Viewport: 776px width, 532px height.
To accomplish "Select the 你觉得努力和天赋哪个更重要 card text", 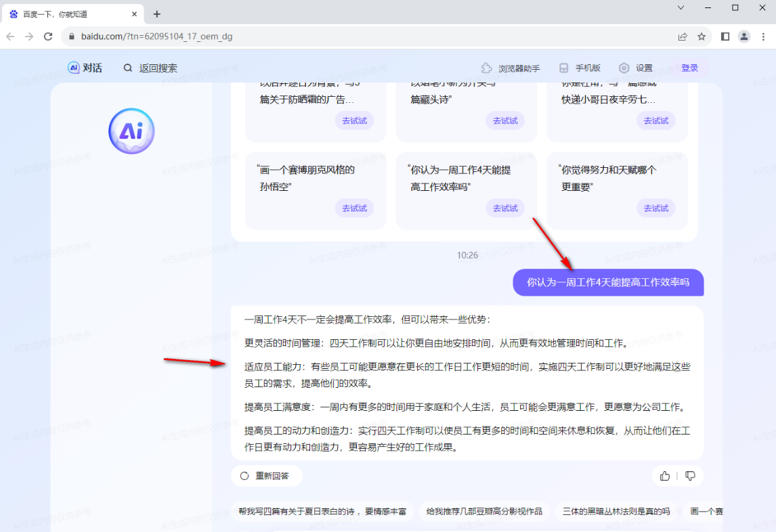I will pyautogui.click(x=607, y=178).
